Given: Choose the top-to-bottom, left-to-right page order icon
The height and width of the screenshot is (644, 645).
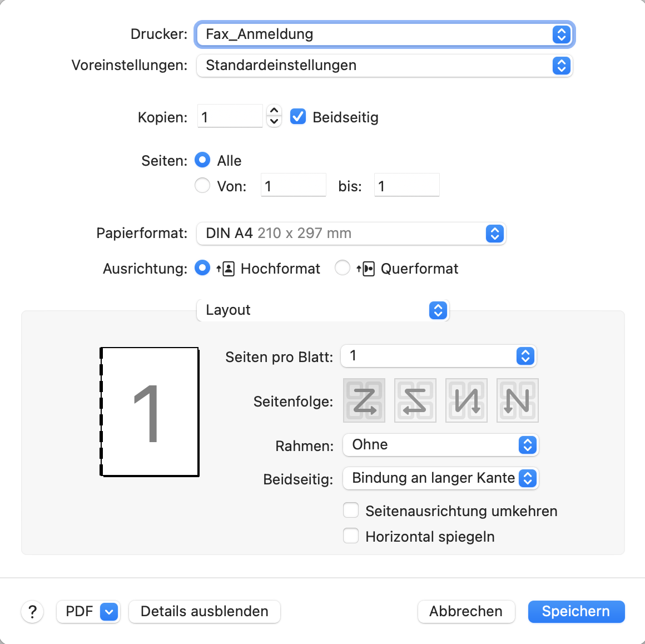Looking at the screenshot, I should (467, 400).
